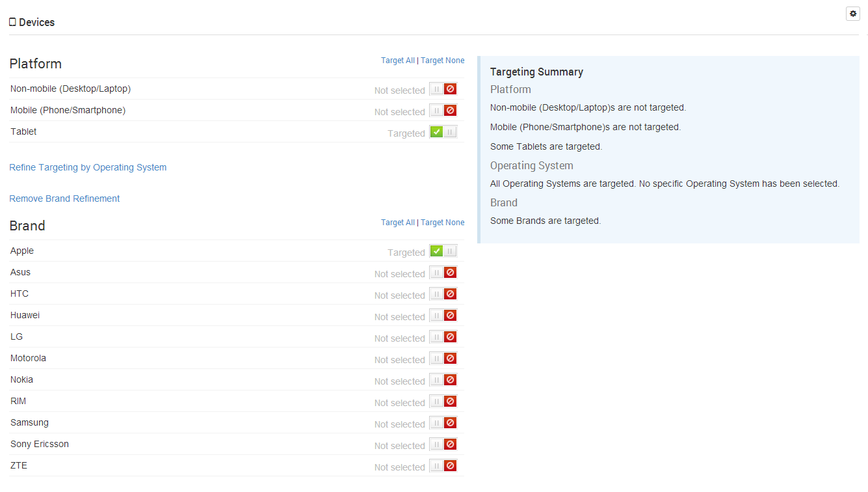Target Asus using its grey toggle half
Viewport: 868px width, 492px height.
pyautogui.click(x=436, y=273)
